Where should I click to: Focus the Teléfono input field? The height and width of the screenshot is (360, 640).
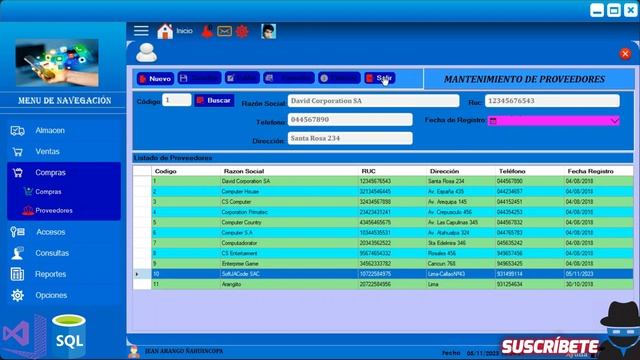[350, 120]
